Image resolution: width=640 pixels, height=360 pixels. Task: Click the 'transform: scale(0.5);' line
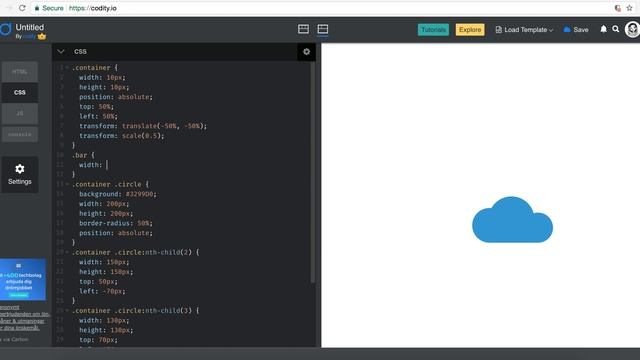click(122, 136)
